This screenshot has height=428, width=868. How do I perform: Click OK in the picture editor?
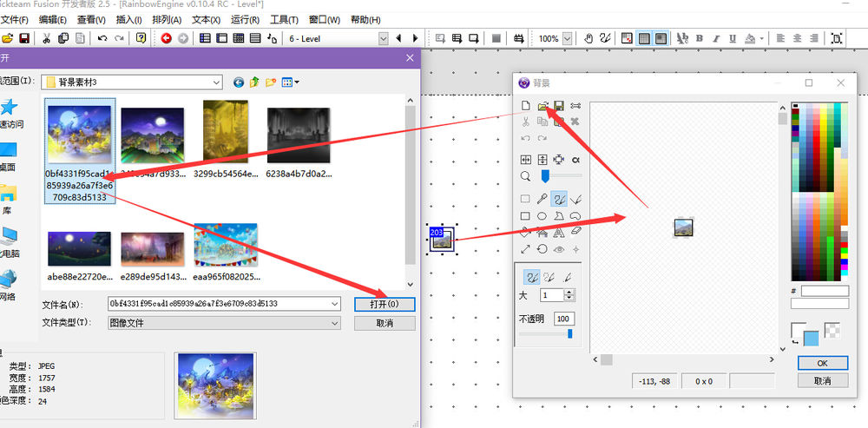(x=823, y=363)
